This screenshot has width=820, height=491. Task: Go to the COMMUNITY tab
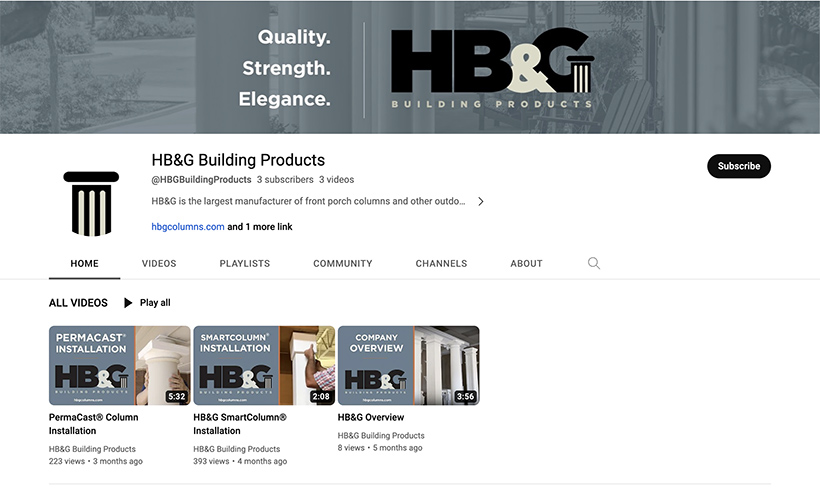coord(343,264)
